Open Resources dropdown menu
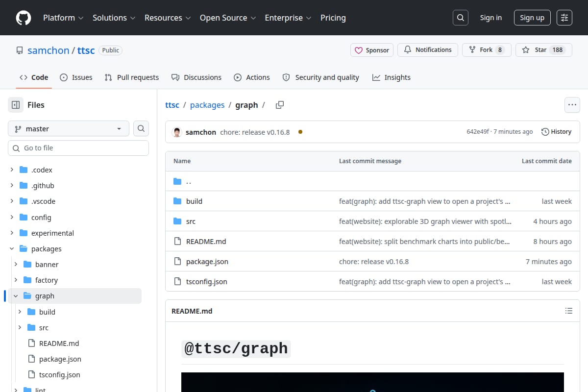This screenshot has height=392, width=588. [x=167, y=18]
